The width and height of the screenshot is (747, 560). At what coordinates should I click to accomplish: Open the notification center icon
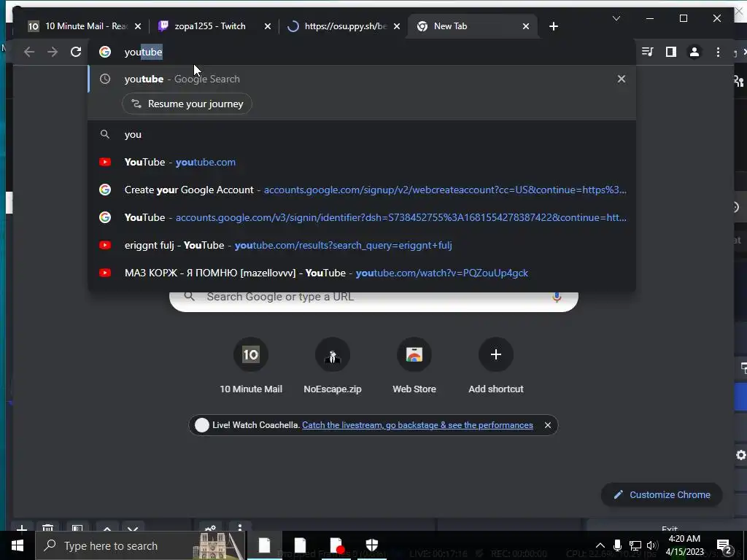coord(724,546)
